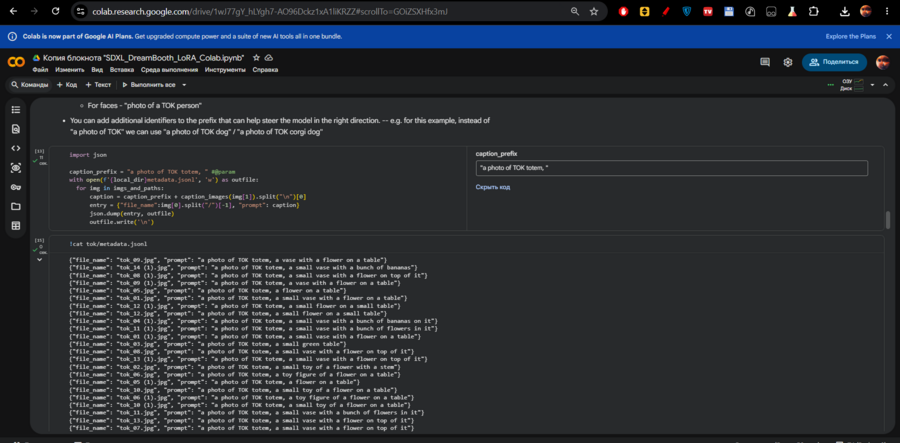Click the output line for tok_07.jpg

240,428
